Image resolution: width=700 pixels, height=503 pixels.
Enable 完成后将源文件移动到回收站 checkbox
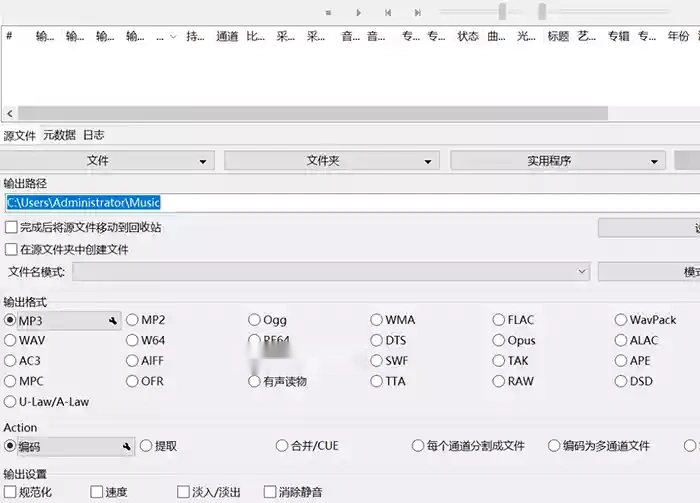point(11,228)
